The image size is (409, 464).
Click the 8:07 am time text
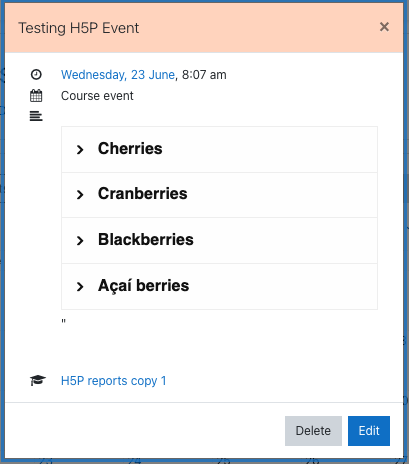tap(204, 75)
